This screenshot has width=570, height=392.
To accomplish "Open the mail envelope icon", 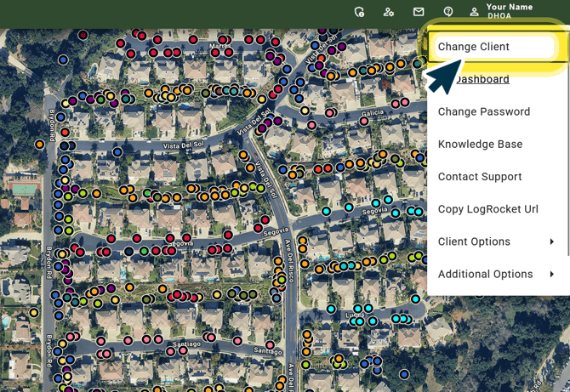I will point(419,12).
